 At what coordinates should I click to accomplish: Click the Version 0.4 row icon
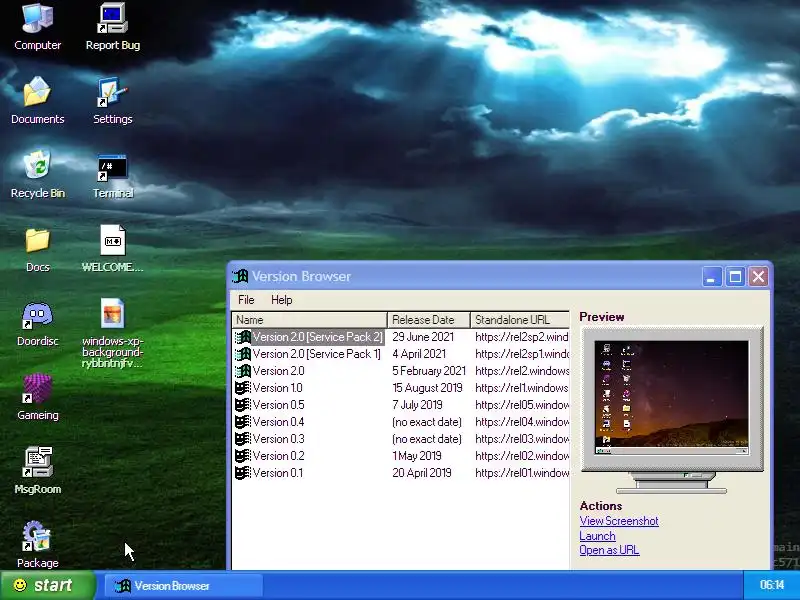[x=243, y=422]
